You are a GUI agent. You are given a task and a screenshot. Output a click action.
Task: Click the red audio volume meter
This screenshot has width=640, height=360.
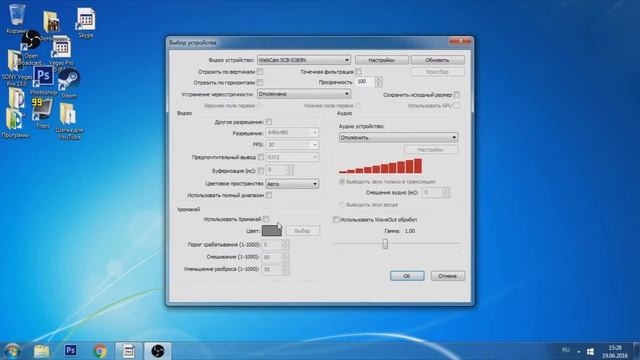pyautogui.click(x=380, y=166)
